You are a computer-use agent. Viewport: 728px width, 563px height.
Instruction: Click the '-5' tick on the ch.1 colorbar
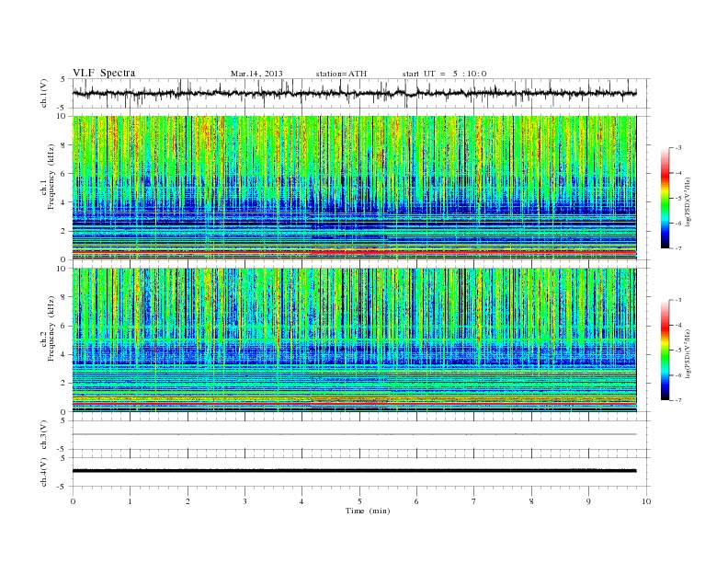(678, 199)
